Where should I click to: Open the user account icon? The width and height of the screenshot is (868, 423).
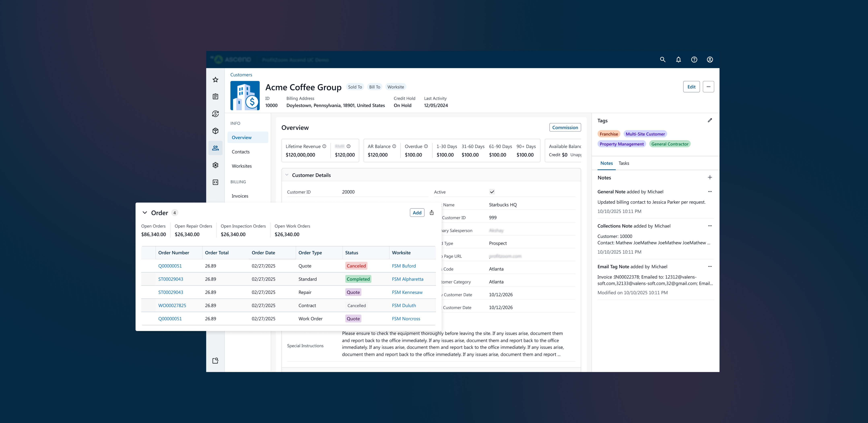coord(710,60)
